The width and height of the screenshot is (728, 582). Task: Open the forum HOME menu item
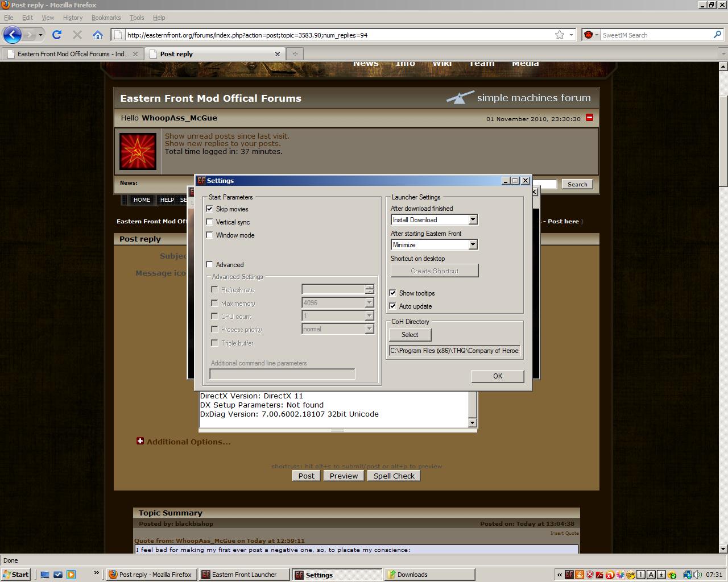[142, 199]
